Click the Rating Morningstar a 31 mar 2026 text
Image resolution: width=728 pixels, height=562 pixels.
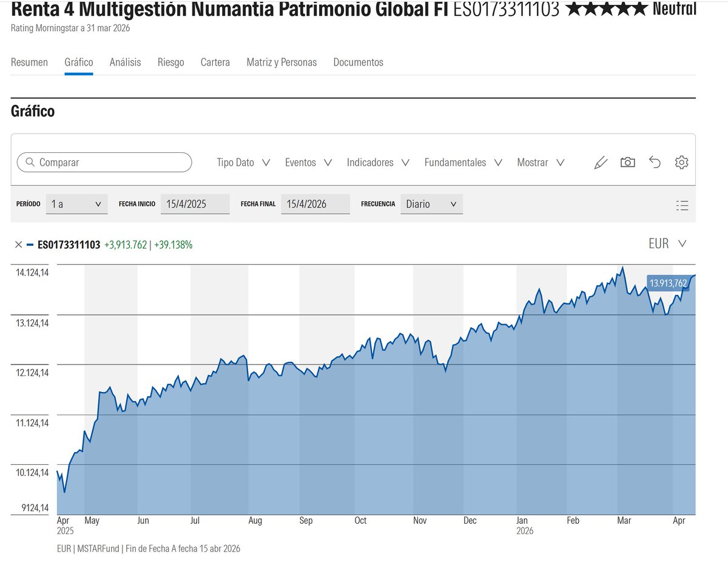[70, 28]
